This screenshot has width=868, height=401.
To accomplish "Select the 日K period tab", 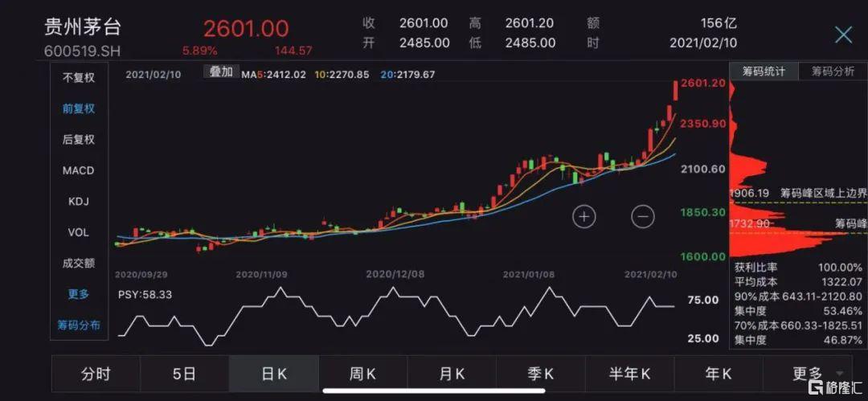I will (x=274, y=374).
